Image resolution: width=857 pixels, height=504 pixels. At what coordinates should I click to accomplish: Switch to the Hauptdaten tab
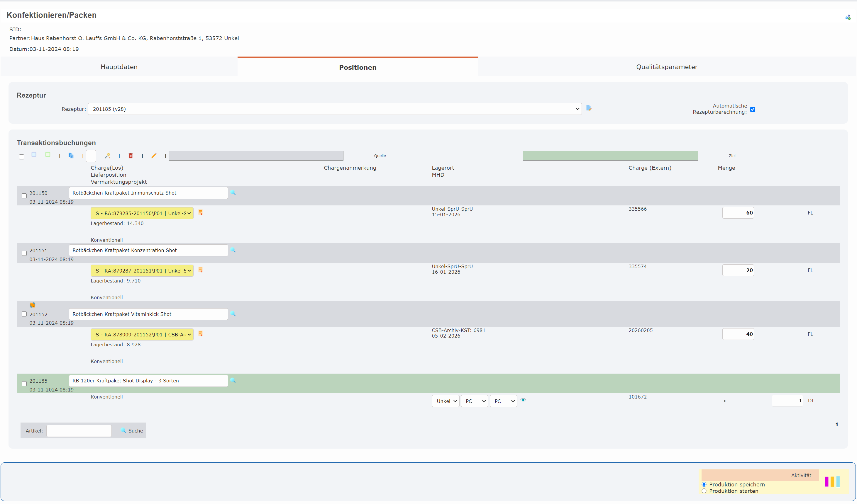click(119, 67)
